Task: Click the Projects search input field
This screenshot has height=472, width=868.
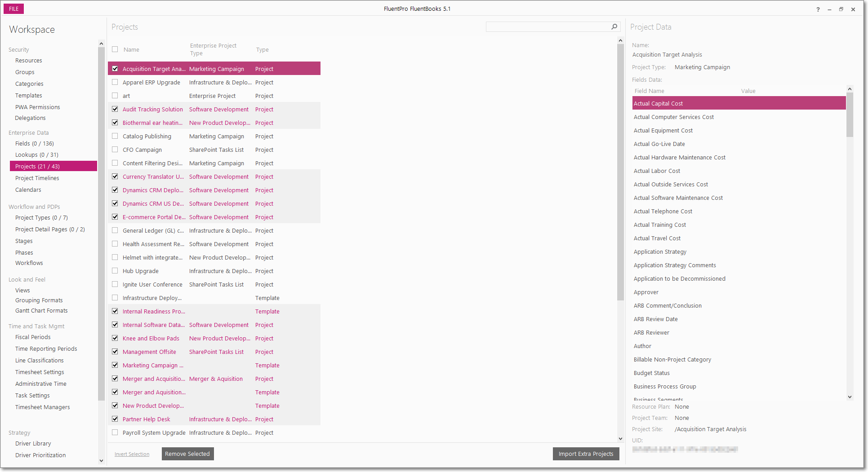Action: (x=548, y=27)
